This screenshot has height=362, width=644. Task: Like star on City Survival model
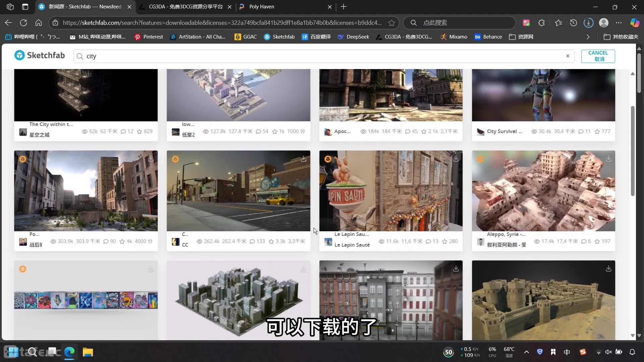coord(597,131)
